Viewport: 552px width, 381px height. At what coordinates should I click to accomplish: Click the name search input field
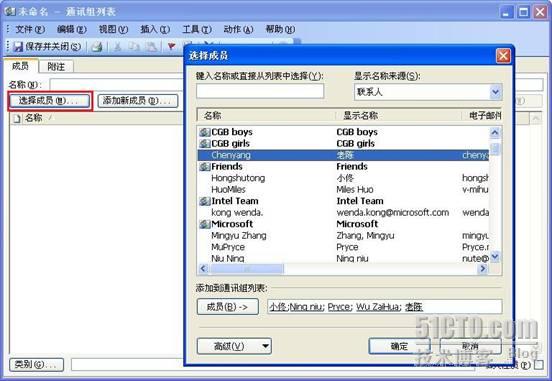[260, 91]
